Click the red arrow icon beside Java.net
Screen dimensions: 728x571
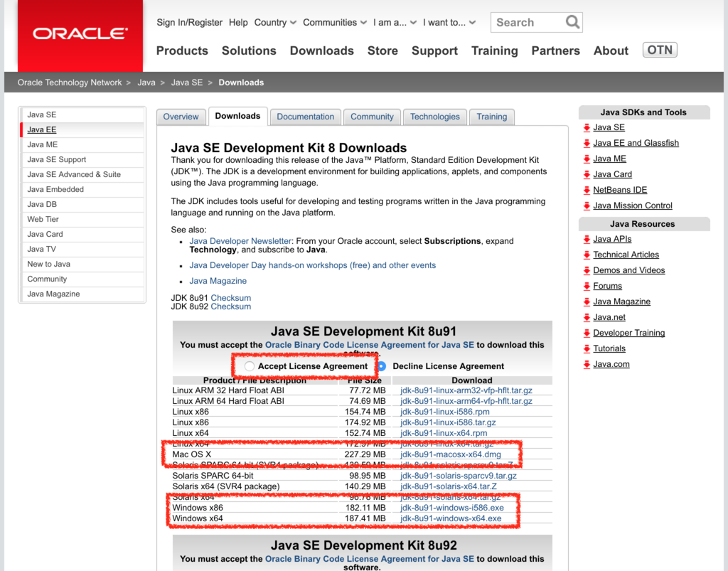[587, 318]
